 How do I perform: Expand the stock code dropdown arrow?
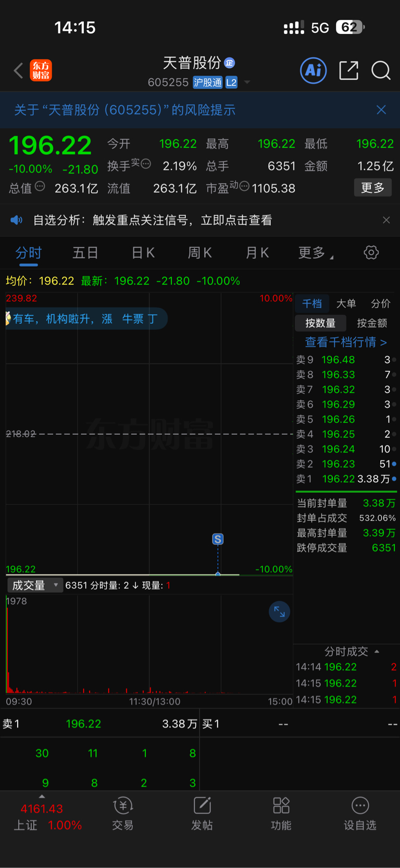tap(247, 82)
